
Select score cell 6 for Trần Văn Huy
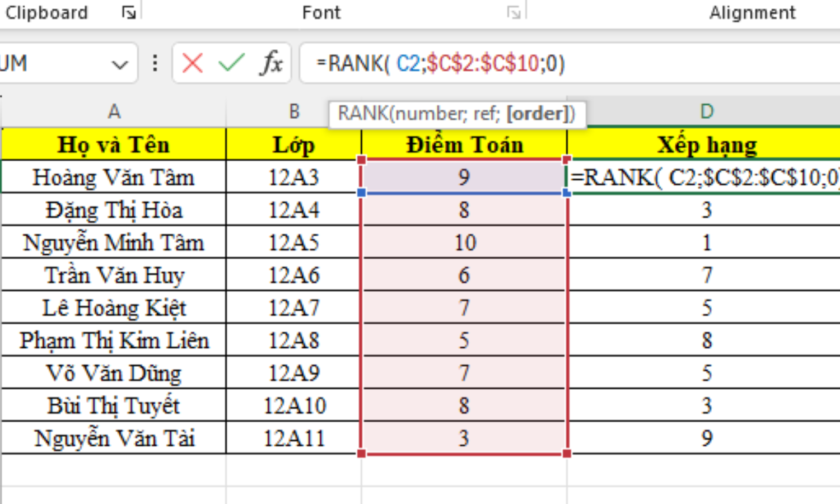(464, 275)
